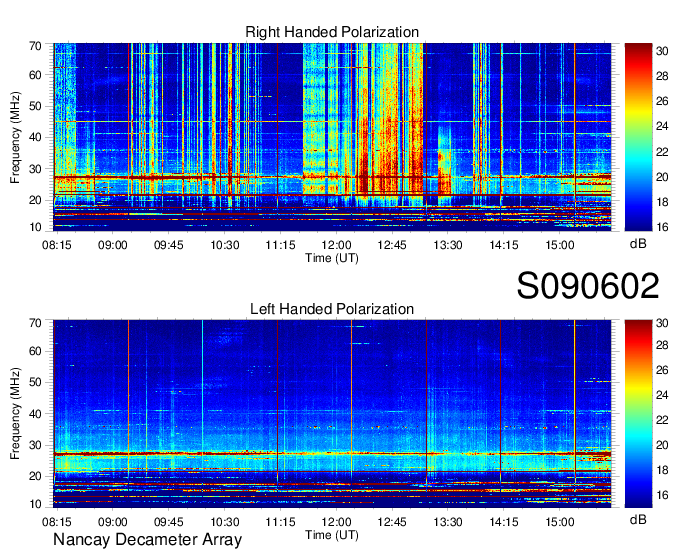Click the Right Handed plot's colorbar gradient
680x552 pixels.
click(638, 137)
